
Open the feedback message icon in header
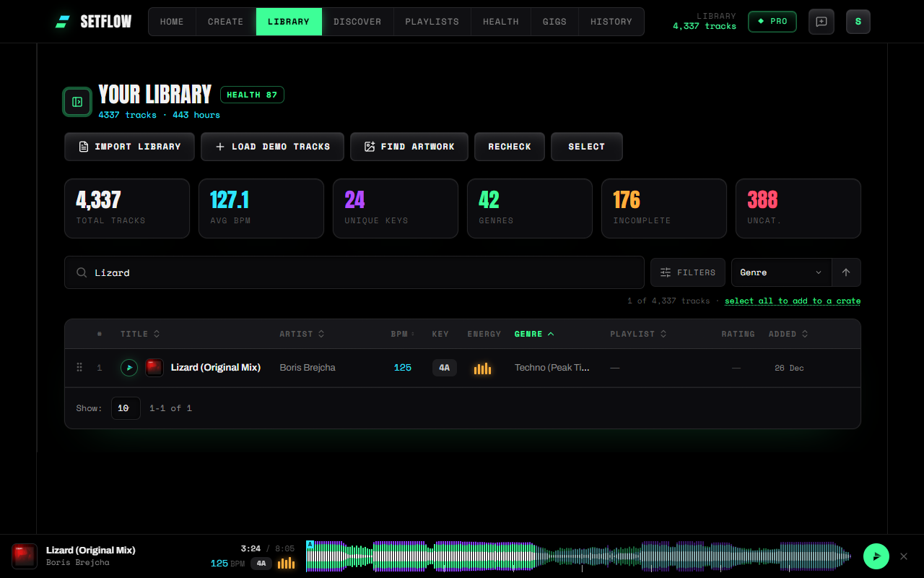[821, 22]
